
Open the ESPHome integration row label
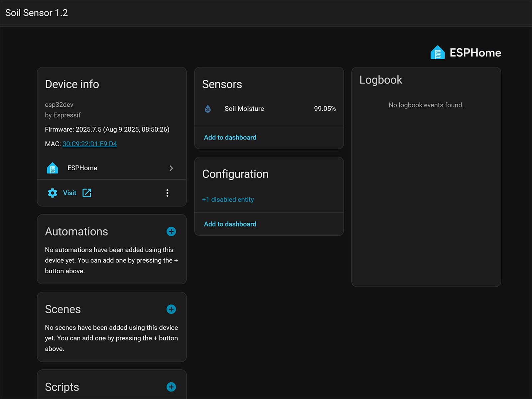coord(82,168)
